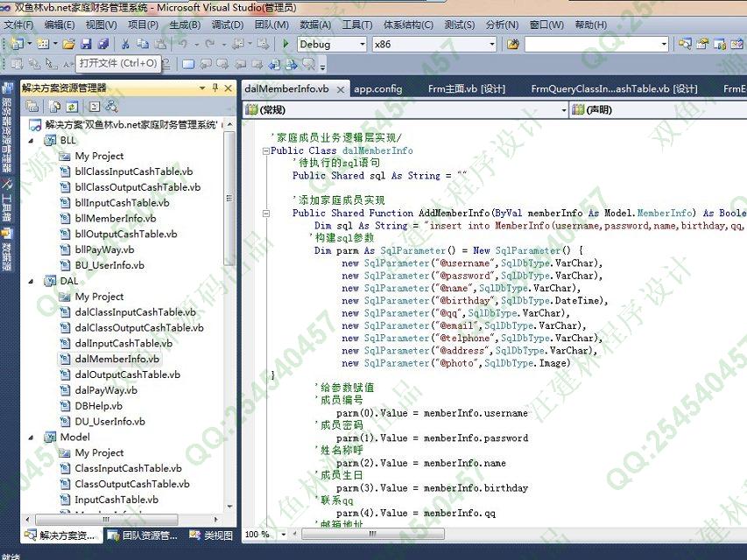Open the 编辑(E) menu
This screenshot has height=560, width=747.
60,24
